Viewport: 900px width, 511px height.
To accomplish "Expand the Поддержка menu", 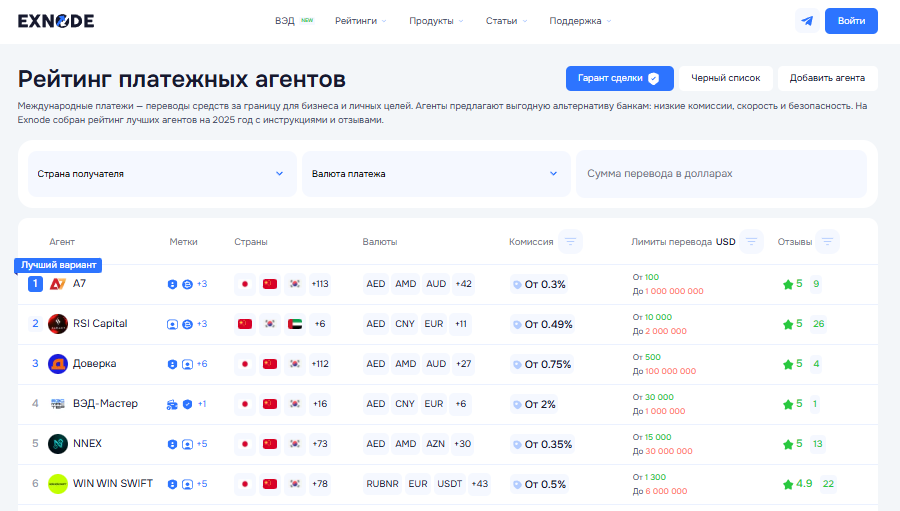I will pos(580,21).
